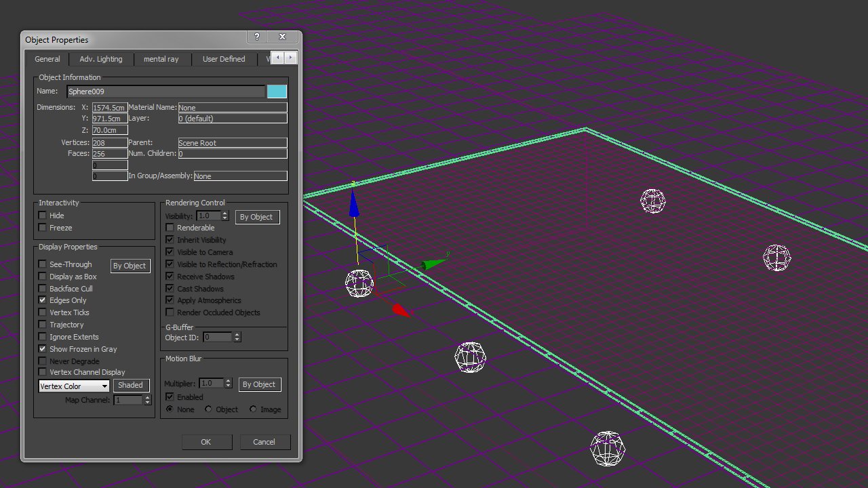The height and width of the screenshot is (488, 868).
Task: Close the Object Properties dialog
Action: [282, 37]
